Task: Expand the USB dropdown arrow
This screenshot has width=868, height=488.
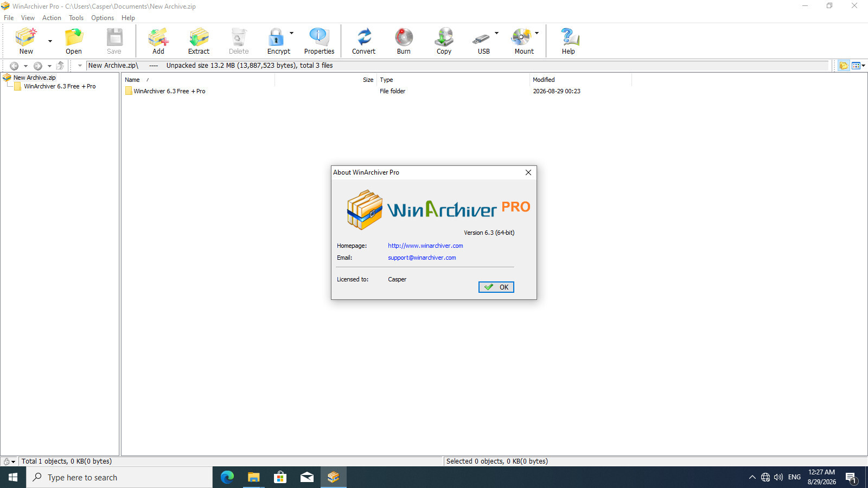Action: click(x=496, y=34)
